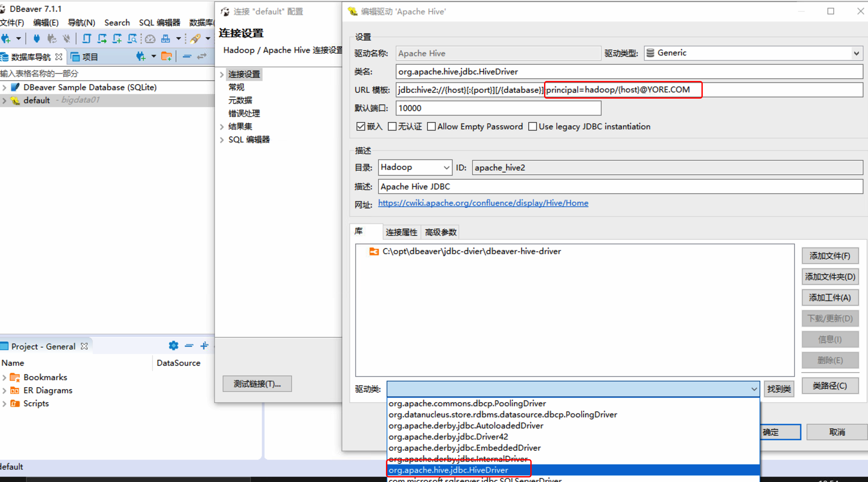The height and width of the screenshot is (482, 868).
Task: Click the 测试链接(T) button
Action: [257, 384]
